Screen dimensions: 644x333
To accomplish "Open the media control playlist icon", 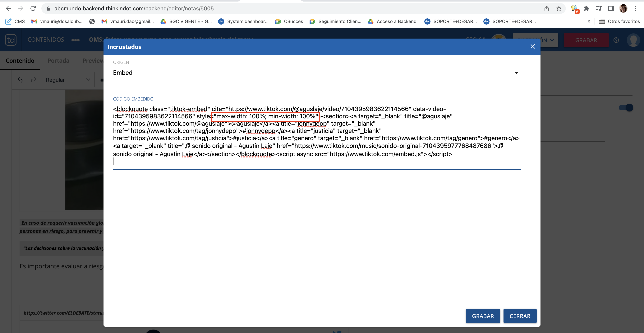I will [599, 8].
